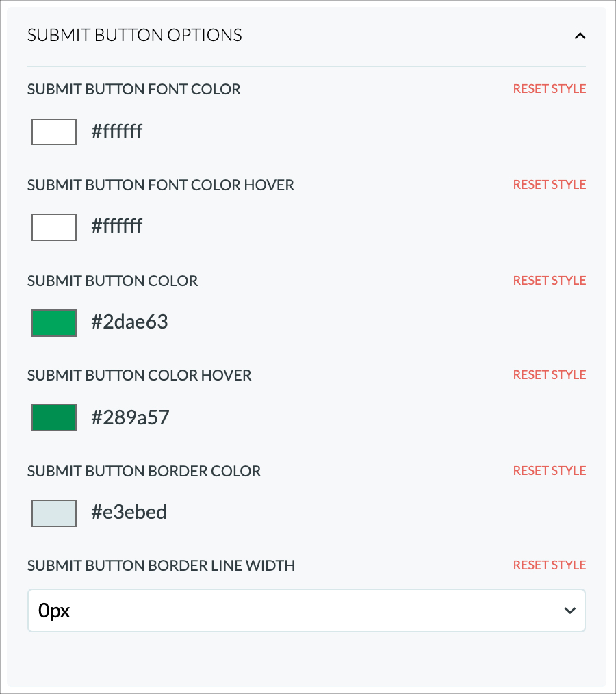Reset the Submit Button Font Color Hover style
Image resolution: width=616 pixels, height=694 pixels.
pos(549,184)
